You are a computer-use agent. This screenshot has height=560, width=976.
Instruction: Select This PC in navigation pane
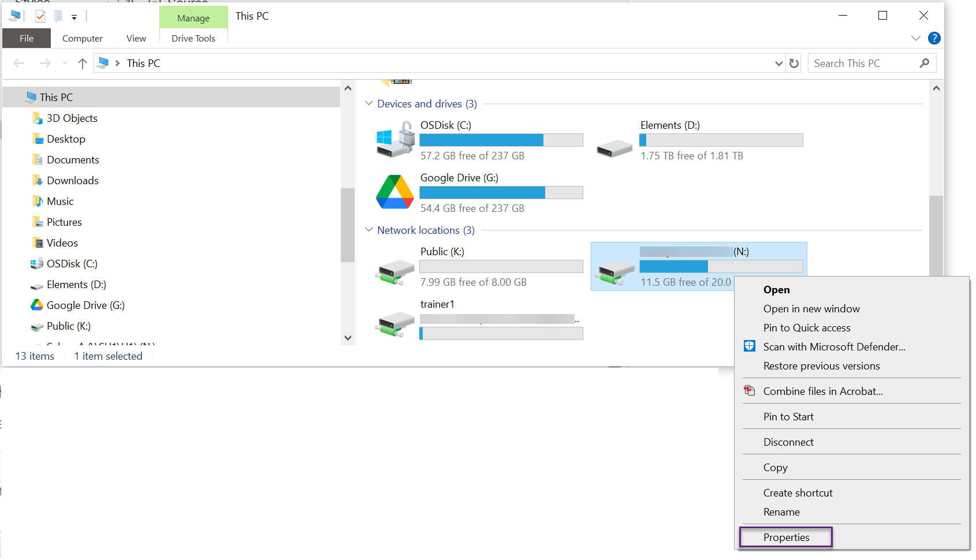tap(171, 97)
